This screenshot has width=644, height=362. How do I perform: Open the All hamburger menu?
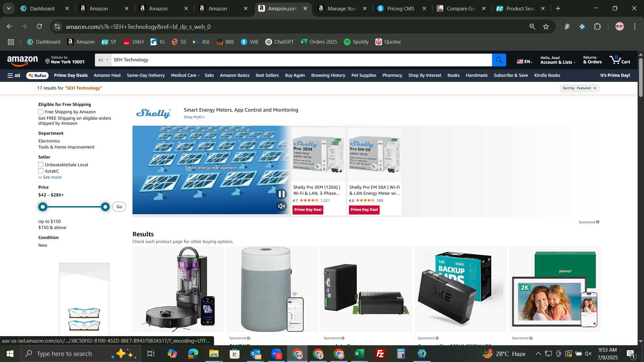[x=14, y=75]
